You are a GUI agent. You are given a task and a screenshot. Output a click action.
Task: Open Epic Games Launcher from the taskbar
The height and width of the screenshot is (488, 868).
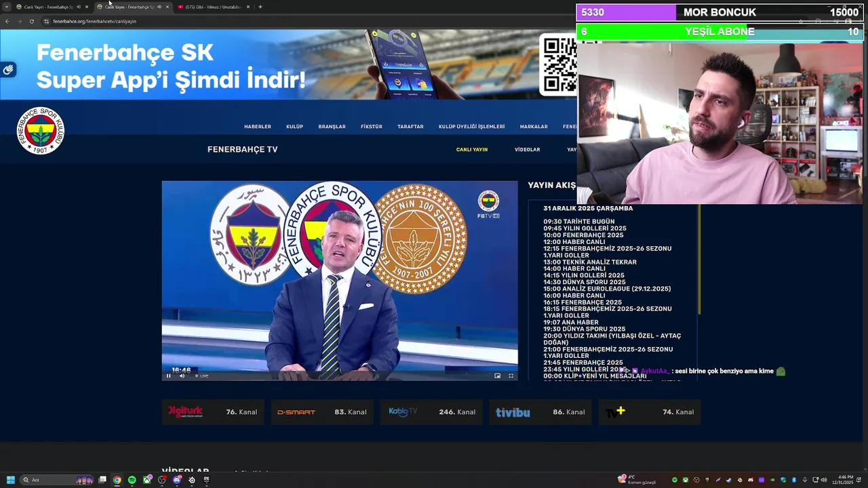point(206,480)
